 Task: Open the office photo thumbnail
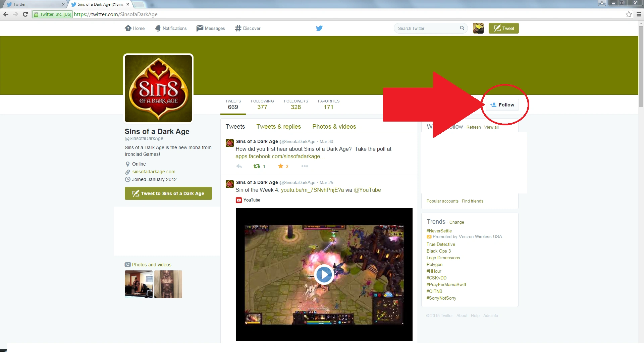(139, 284)
